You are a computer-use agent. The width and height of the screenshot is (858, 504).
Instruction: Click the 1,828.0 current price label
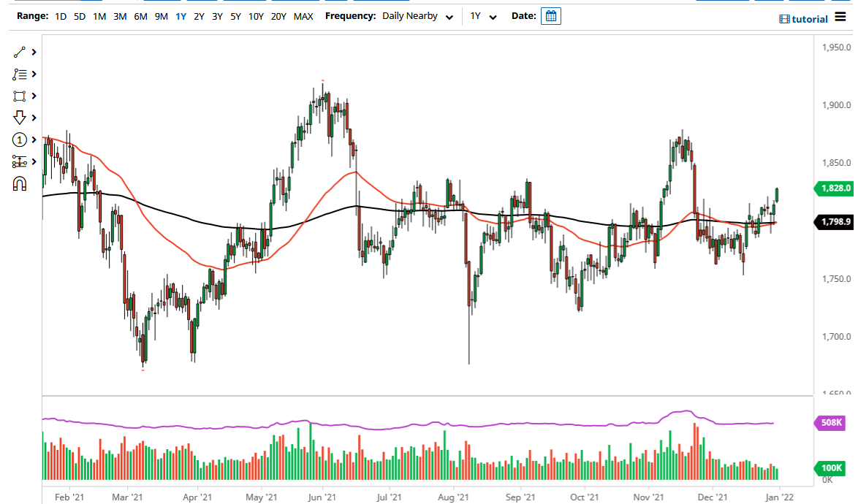(x=833, y=188)
